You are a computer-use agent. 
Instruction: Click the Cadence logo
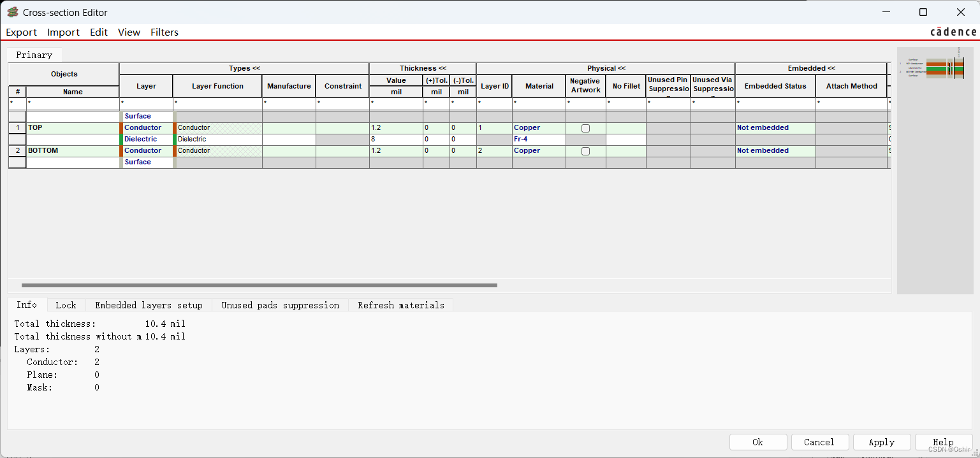click(953, 32)
